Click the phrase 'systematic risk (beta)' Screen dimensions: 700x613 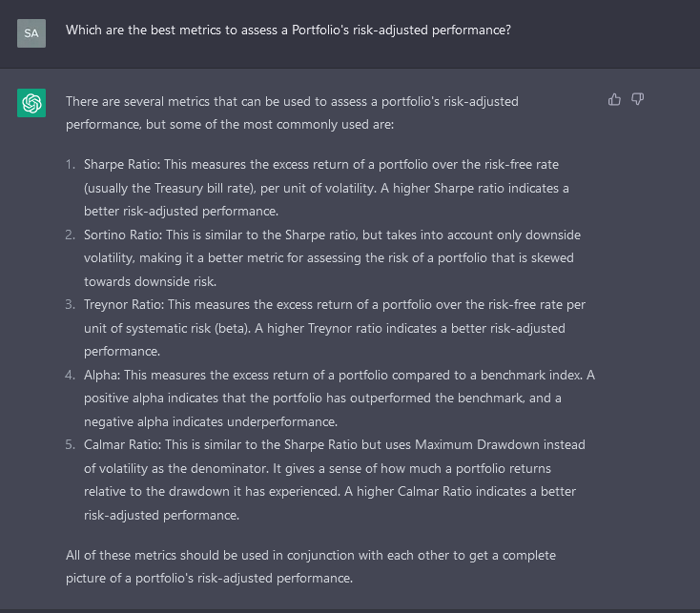click(170, 328)
